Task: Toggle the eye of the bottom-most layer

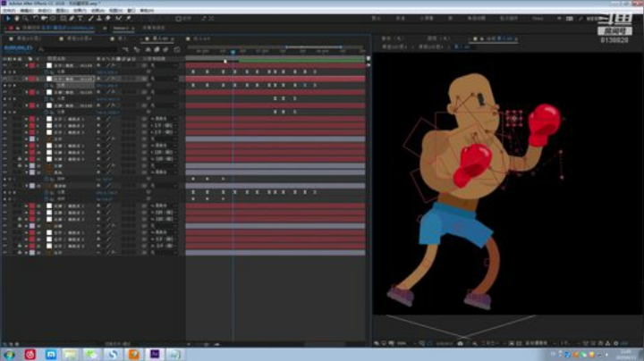Action: pyautogui.click(x=5, y=253)
